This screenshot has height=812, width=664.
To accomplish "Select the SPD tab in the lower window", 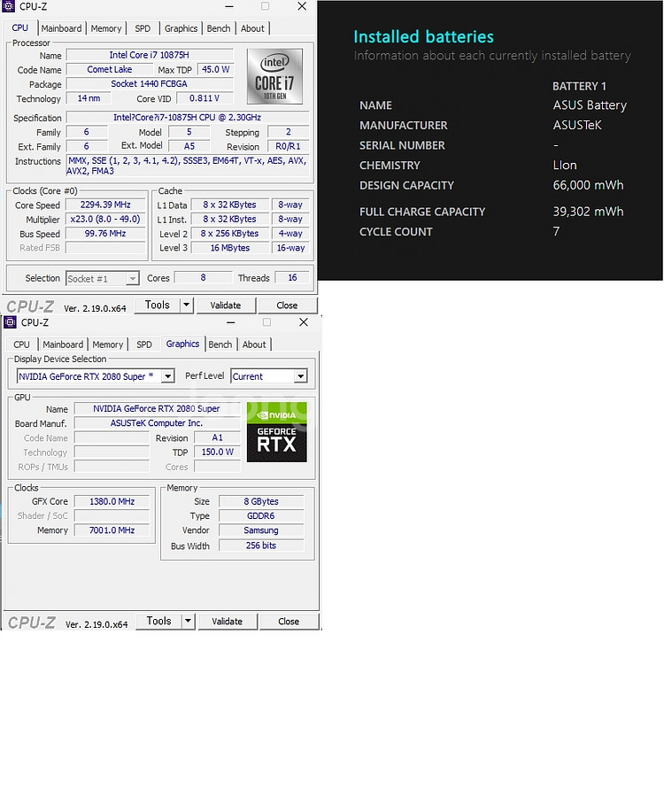I will [x=144, y=344].
